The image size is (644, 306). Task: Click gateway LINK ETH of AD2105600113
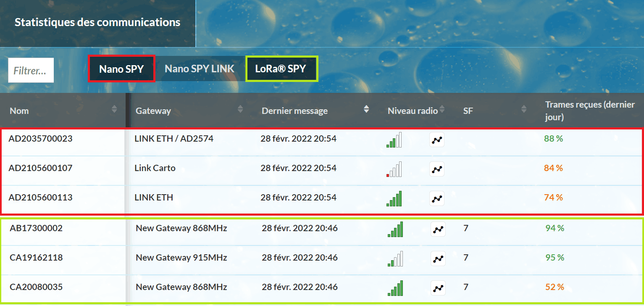pos(154,198)
